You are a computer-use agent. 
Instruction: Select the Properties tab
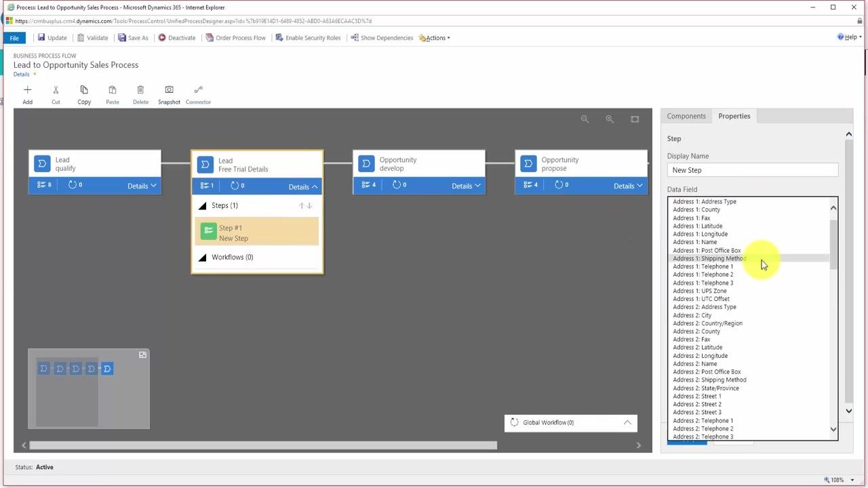coord(734,116)
